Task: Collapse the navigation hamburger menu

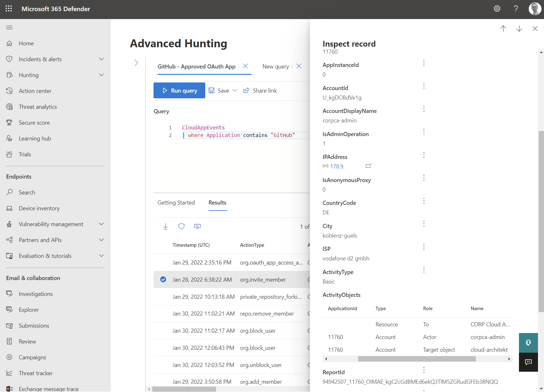Action: click(x=10, y=28)
